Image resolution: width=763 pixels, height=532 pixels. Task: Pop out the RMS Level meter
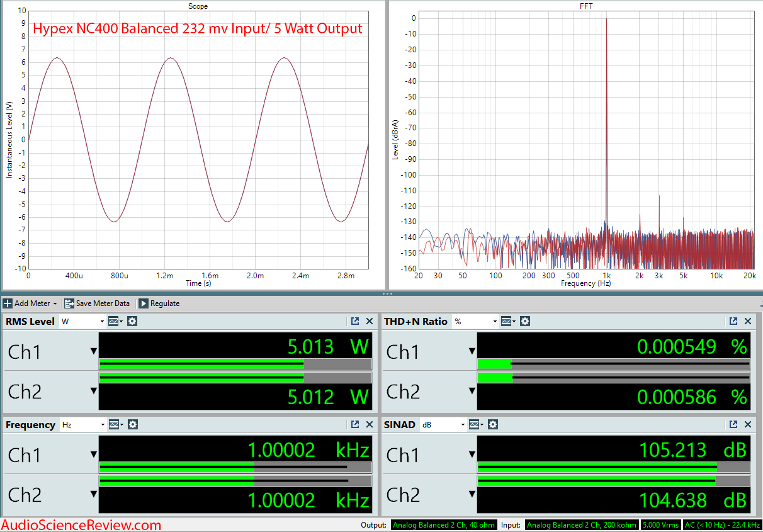355,321
